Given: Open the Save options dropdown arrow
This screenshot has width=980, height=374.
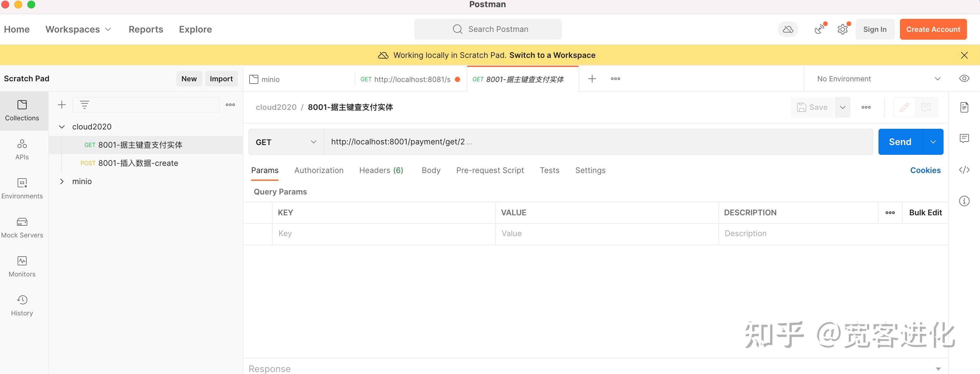Looking at the screenshot, I should 842,107.
